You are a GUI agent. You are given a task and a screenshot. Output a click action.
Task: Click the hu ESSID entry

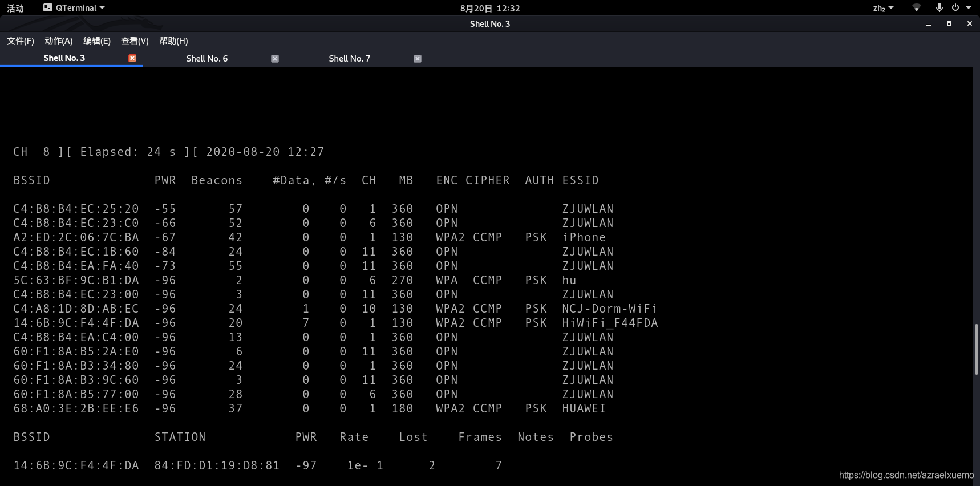tap(569, 280)
